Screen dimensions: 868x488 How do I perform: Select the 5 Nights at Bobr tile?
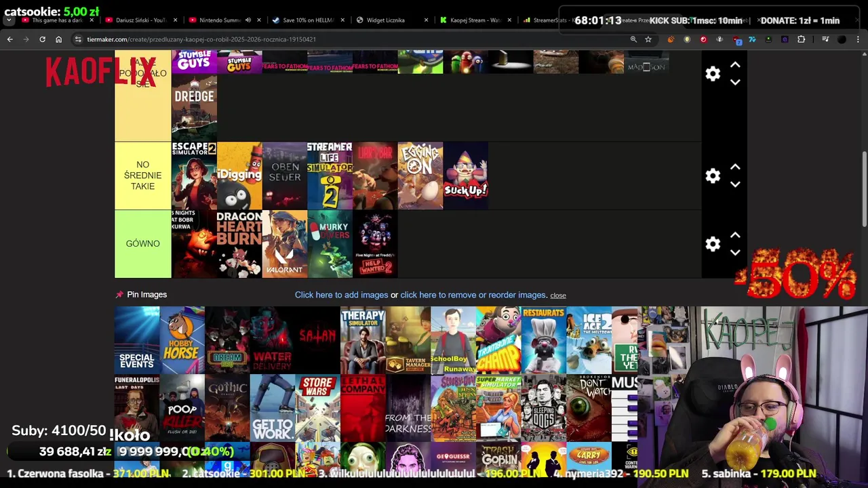pos(194,244)
